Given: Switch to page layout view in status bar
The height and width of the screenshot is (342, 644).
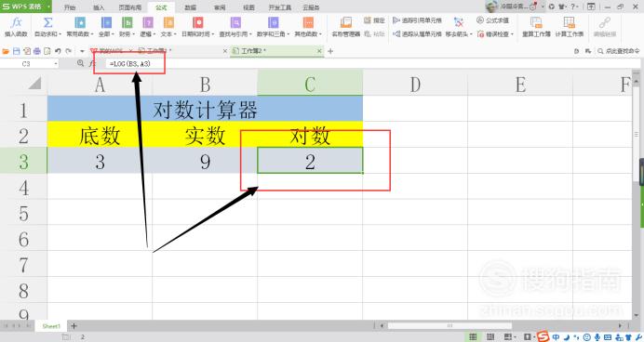Looking at the screenshot, I should tap(490, 337).
